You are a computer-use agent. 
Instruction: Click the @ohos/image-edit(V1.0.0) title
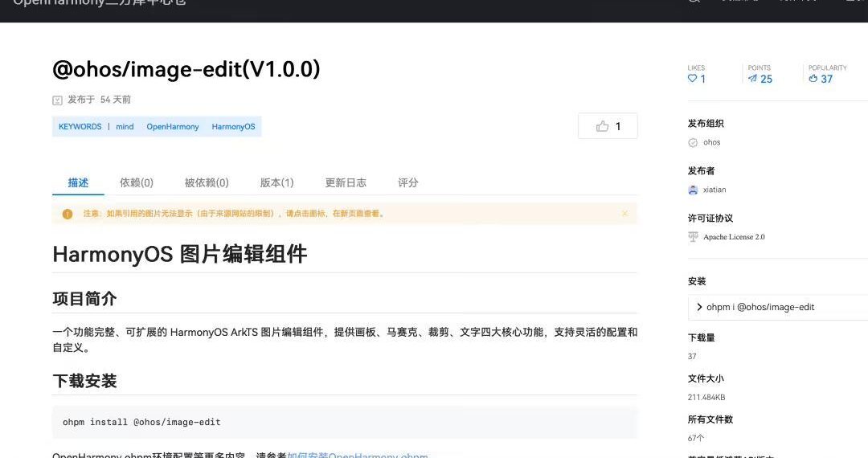(186, 69)
